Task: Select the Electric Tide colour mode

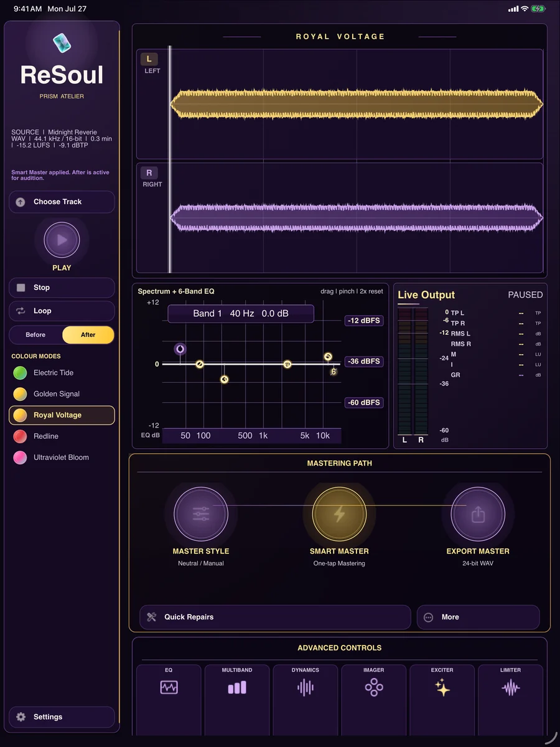Action: [x=62, y=373]
